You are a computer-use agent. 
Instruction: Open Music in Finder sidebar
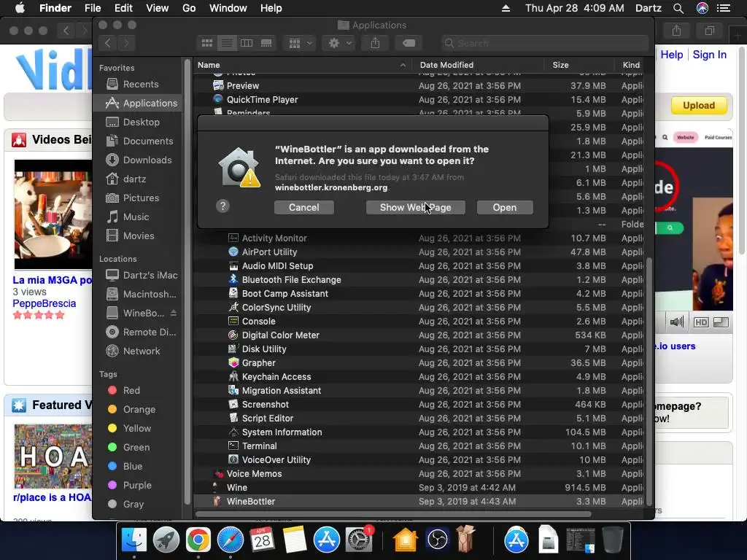[x=137, y=217]
